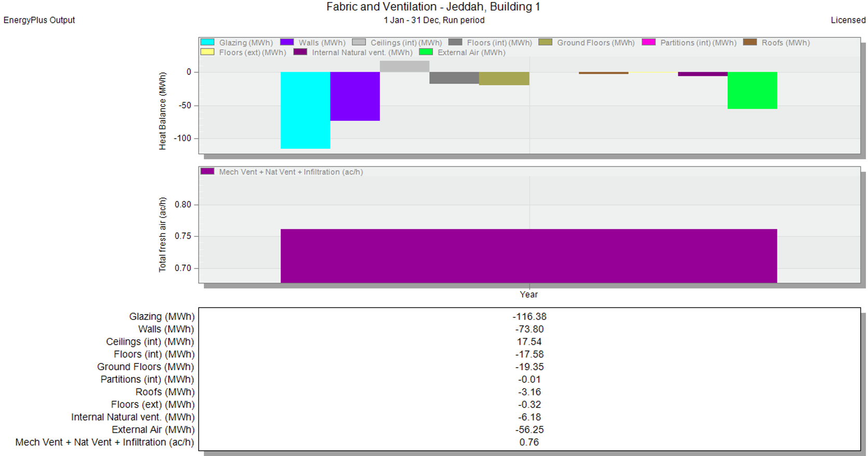Click the chart title 'Fabric and Ventilation - Jeddah, Building 1'

433,7
